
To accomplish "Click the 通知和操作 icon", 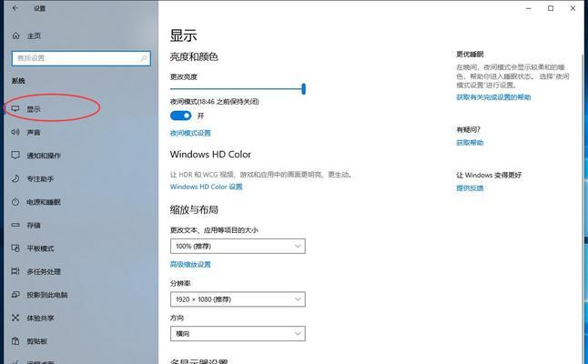I will point(15,156).
